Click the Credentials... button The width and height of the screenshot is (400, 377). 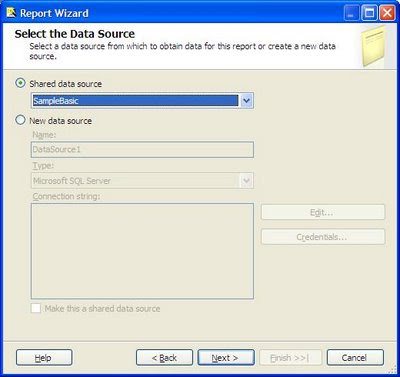(x=323, y=237)
